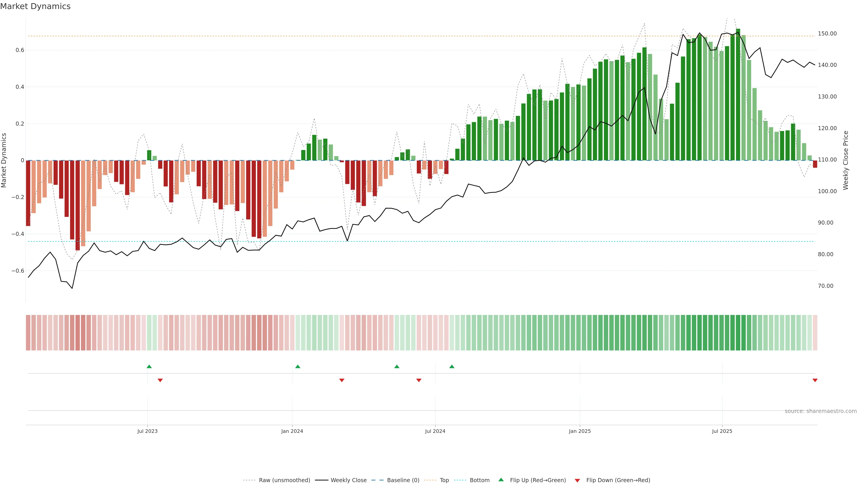Click the rightmost heatmap strip cell
The image size is (868, 488).
click(815, 333)
